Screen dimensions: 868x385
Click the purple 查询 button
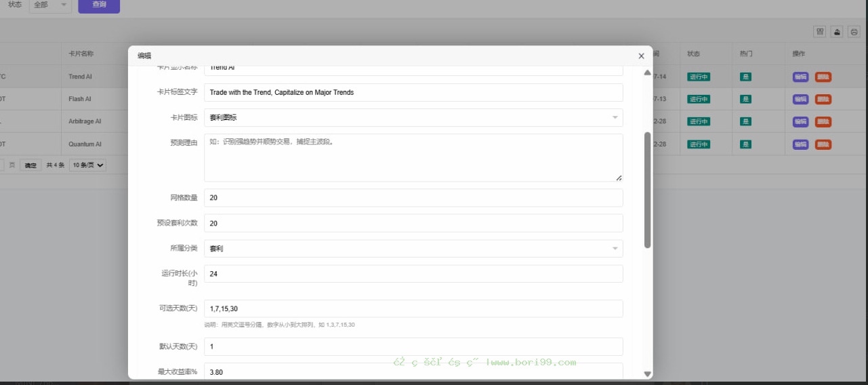coord(99,5)
